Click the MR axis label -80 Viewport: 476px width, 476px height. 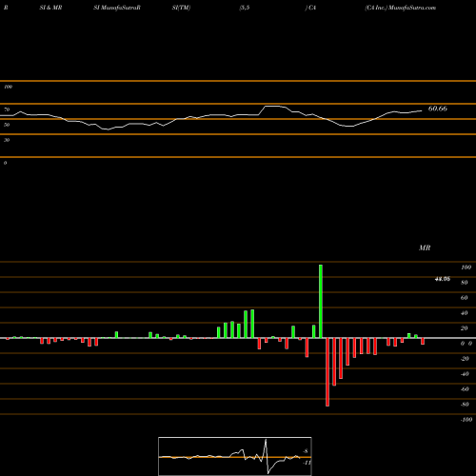(465, 405)
